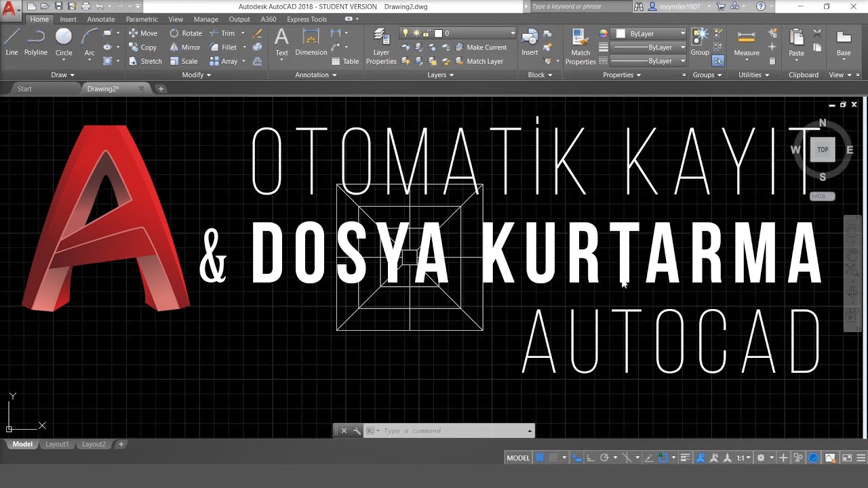Click the Match Properties tool
Viewport: 868px width, 488px height.
click(x=580, y=47)
